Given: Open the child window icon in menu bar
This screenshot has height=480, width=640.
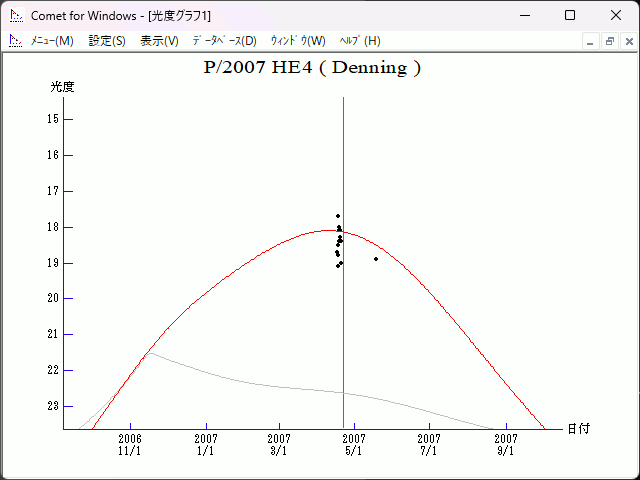Looking at the screenshot, I should tap(16, 41).
